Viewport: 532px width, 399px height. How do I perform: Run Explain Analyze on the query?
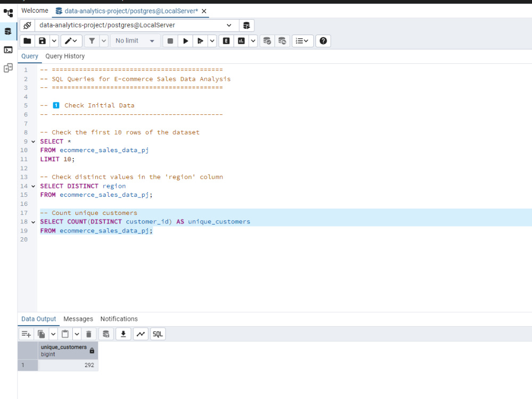(241, 41)
